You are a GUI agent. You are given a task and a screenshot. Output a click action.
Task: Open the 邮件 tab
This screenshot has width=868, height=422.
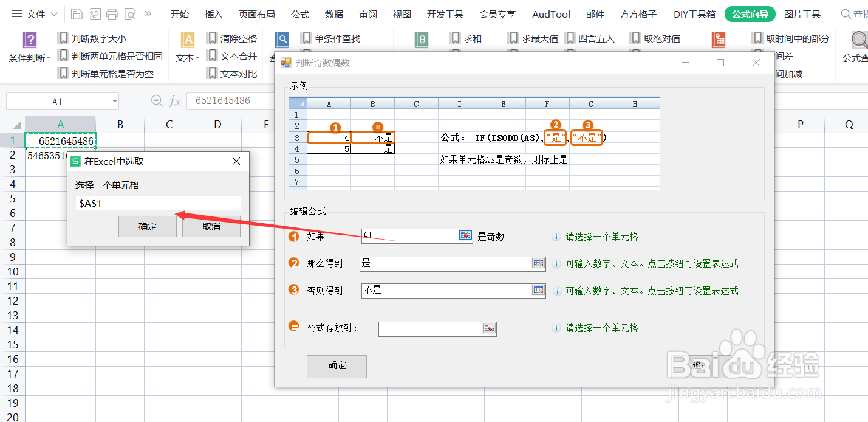pyautogui.click(x=595, y=14)
